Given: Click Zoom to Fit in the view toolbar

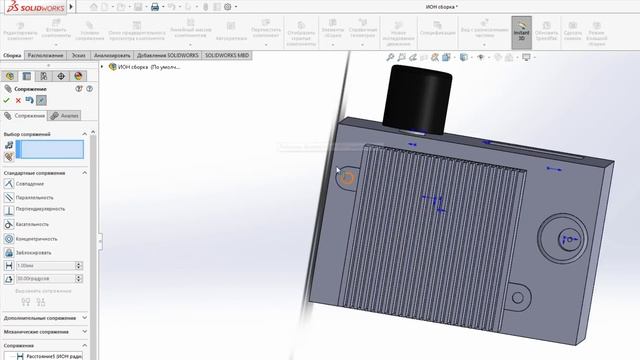Looking at the screenshot, I should click(x=390, y=58).
